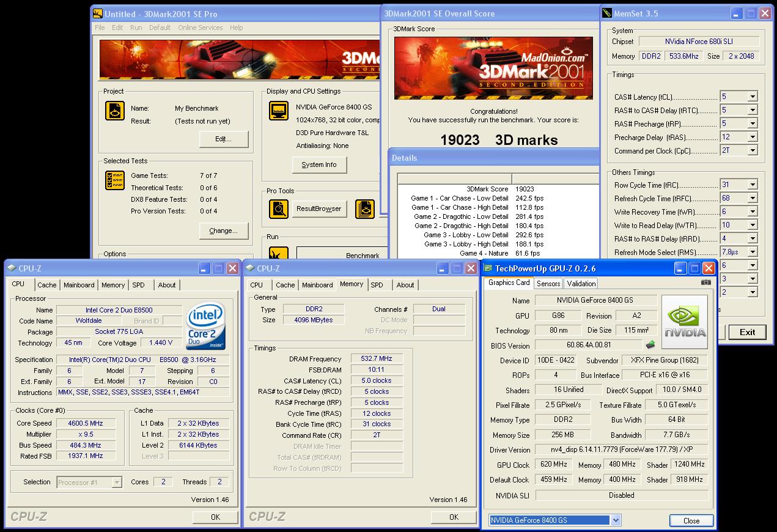Click the Project clipboard icon in 3DMark

pos(114,110)
